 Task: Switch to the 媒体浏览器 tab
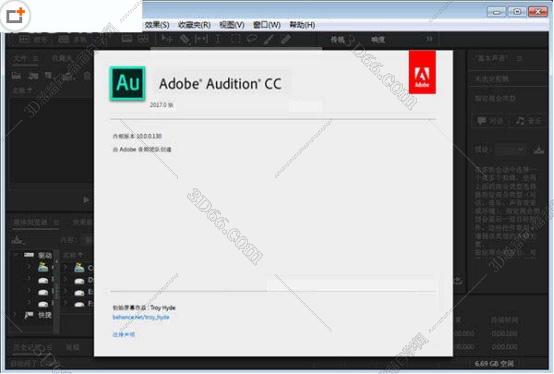tap(30, 222)
